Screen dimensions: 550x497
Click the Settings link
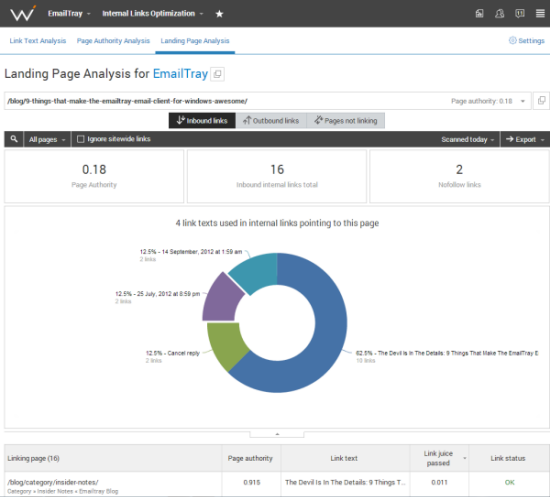pyautogui.click(x=531, y=41)
